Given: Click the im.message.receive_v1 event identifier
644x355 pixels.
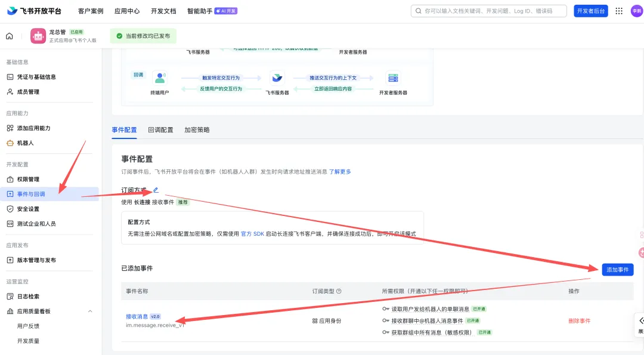Looking at the screenshot, I should pyautogui.click(x=155, y=325).
